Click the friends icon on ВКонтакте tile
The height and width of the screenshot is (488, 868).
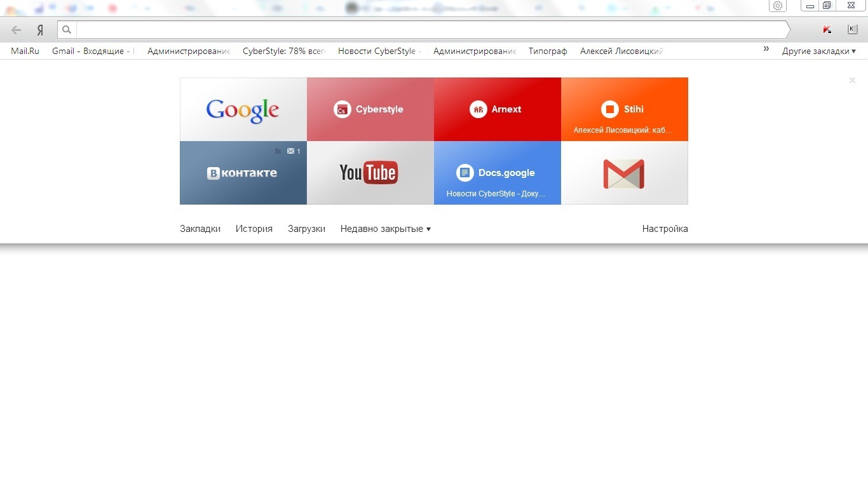(278, 151)
